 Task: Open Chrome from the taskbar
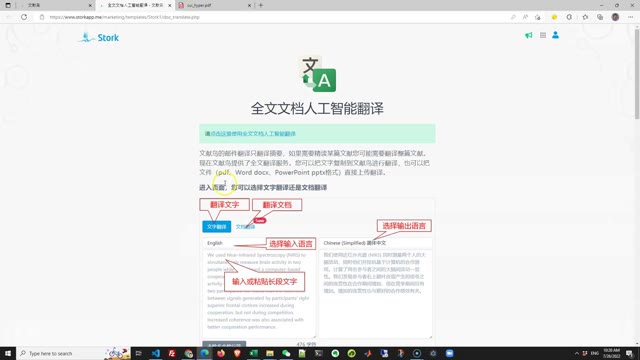188,353
